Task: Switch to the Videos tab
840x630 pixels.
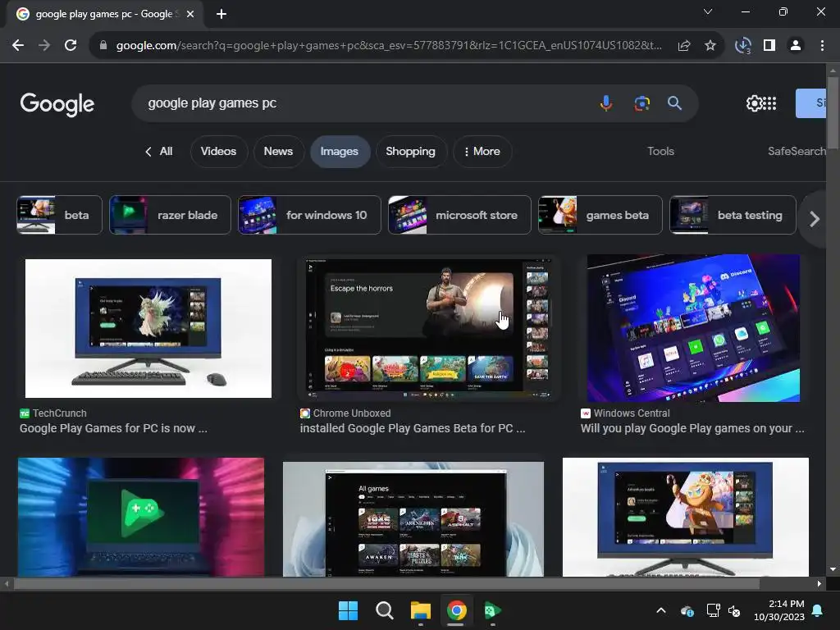Action: [218, 152]
